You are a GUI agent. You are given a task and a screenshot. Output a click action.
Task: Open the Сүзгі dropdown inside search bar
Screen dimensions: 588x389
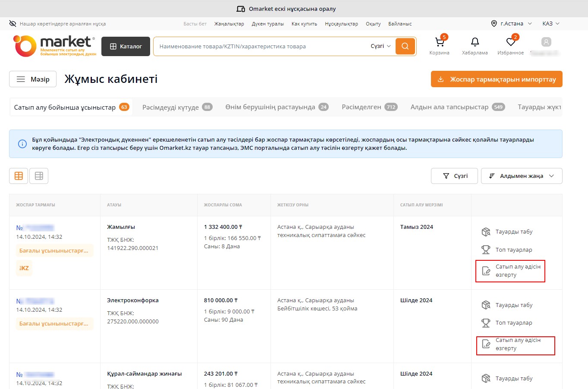(380, 46)
